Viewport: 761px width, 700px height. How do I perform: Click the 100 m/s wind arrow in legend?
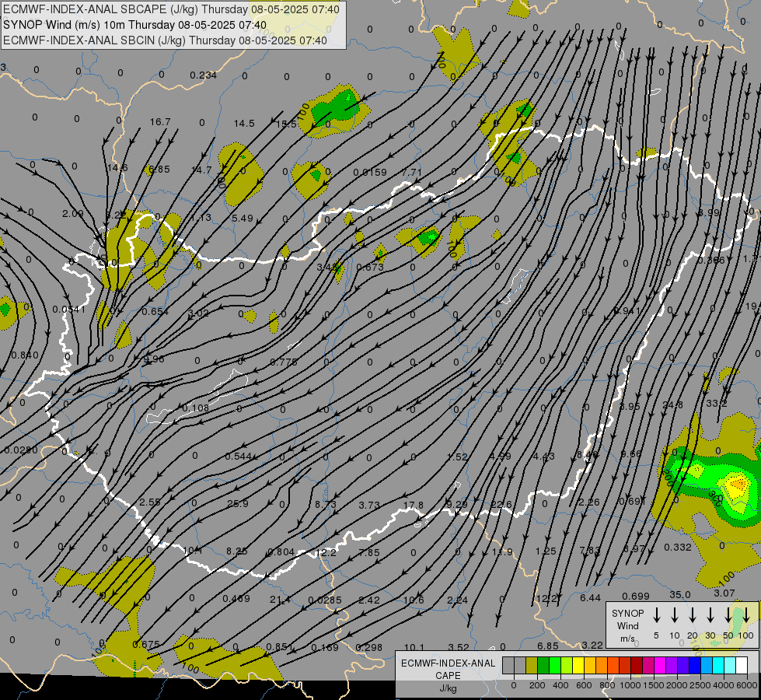[x=746, y=615]
